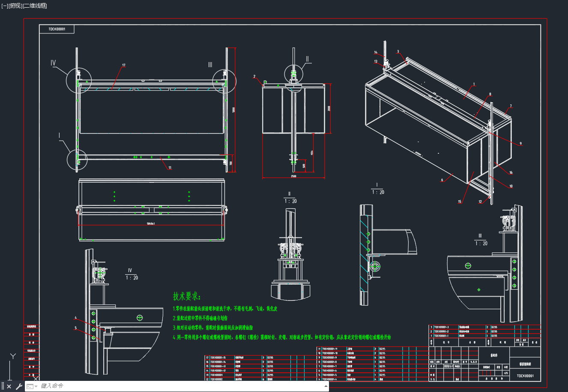568x392 pixels.
Task: Select balloon number 14 in isometric view
Action: pos(376,53)
